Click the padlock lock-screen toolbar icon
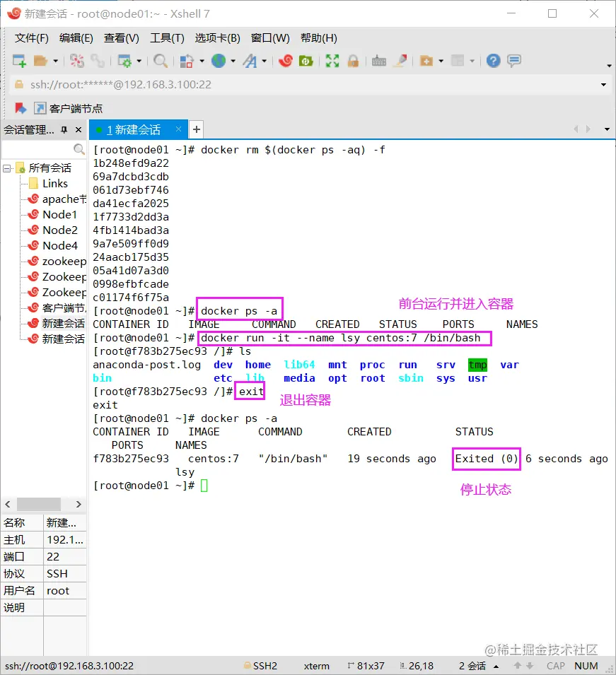Image resolution: width=616 pixels, height=675 pixels. tap(353, 61)
